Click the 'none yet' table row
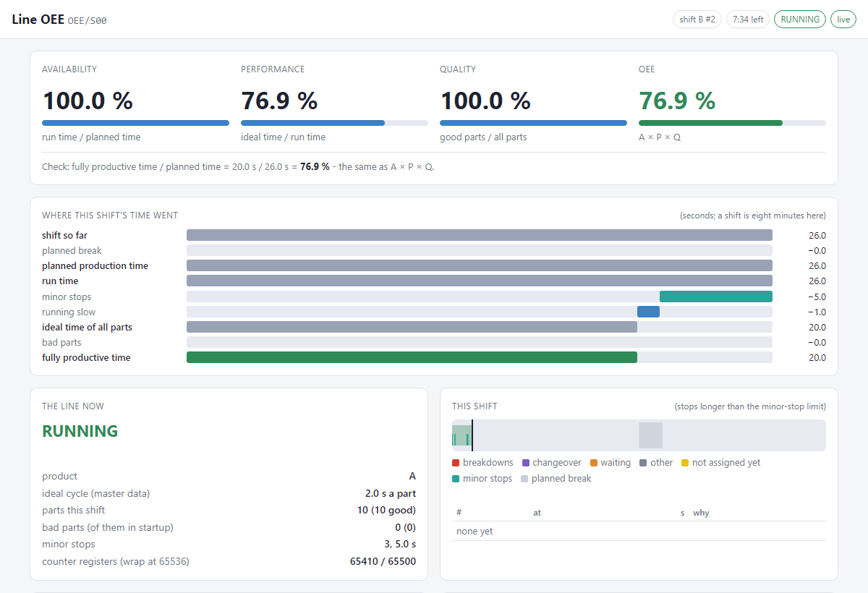868x593 pixels. pos(639,532)
